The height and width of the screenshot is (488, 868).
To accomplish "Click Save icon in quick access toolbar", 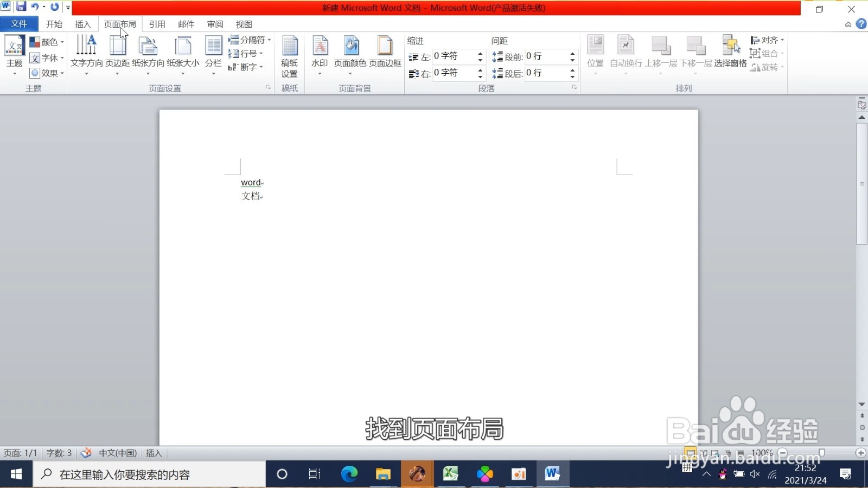I will point(21,7).
